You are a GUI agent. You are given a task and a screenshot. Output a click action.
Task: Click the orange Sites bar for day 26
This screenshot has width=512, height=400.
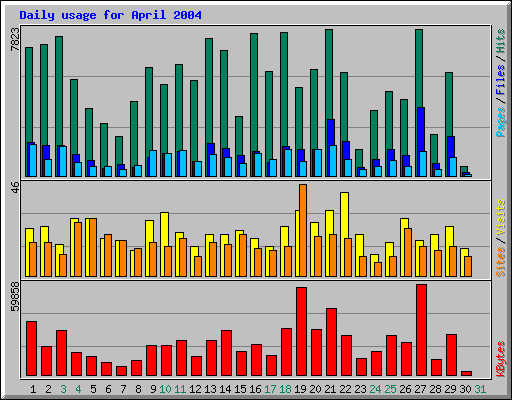(x=408, y=252)
